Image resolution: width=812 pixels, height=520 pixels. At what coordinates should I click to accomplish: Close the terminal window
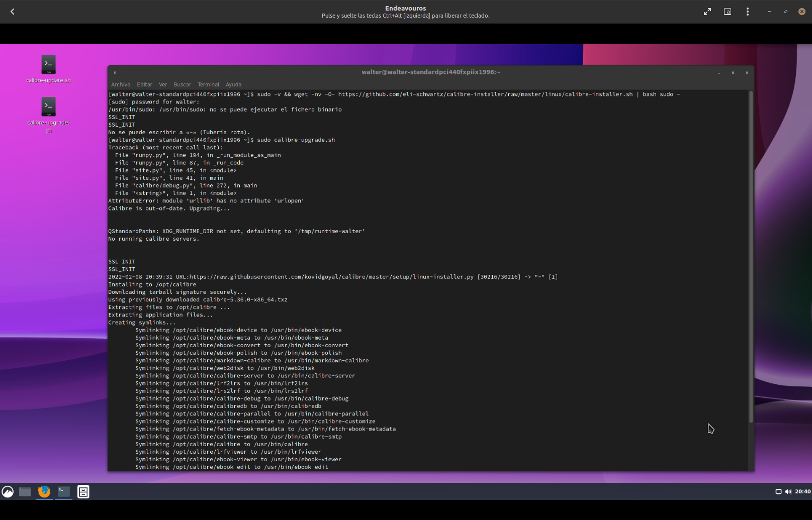(747, 73)
